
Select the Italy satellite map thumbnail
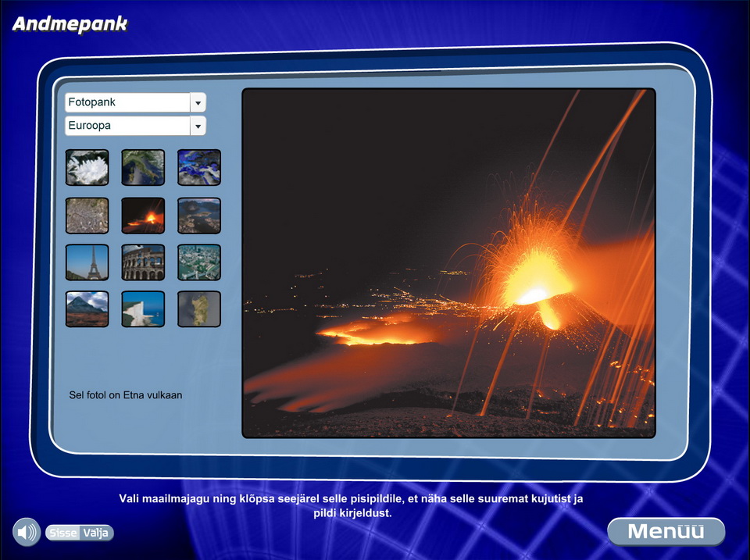coord(143,167)
